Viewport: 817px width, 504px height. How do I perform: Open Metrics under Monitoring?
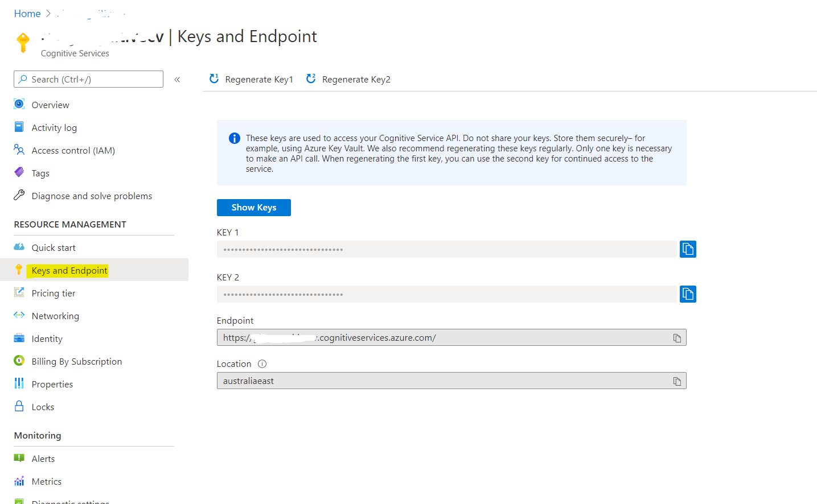click(x=47, y=482)
